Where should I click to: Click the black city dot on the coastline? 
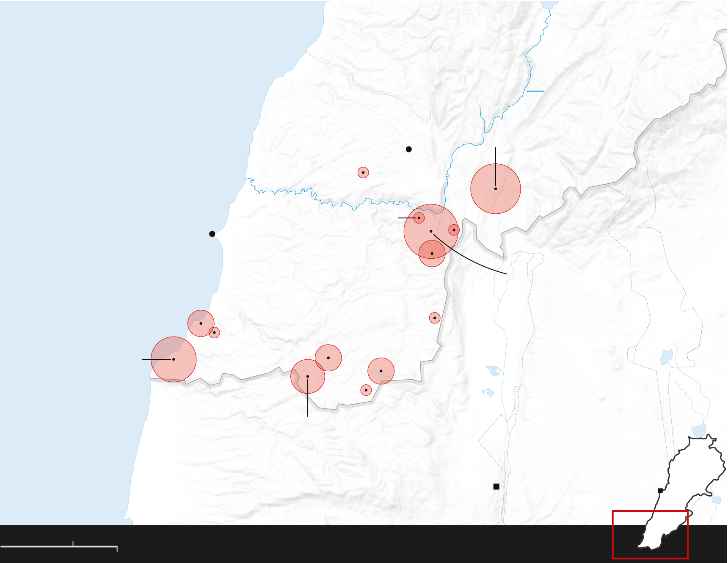click(x=212, y=234)
